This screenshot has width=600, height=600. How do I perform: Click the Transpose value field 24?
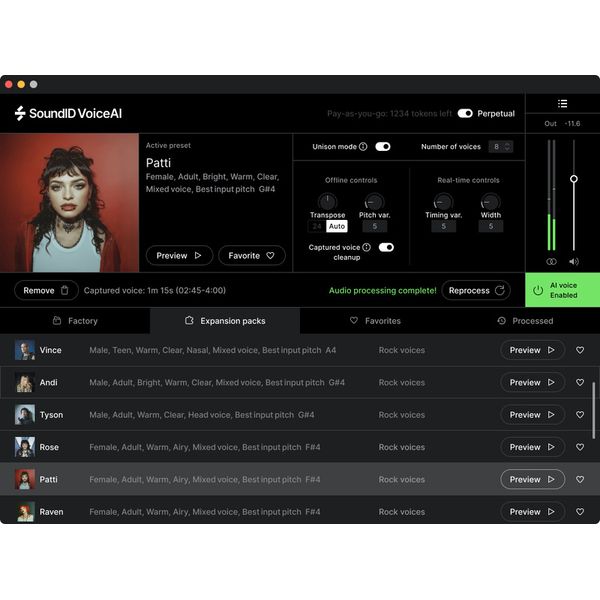317,226
